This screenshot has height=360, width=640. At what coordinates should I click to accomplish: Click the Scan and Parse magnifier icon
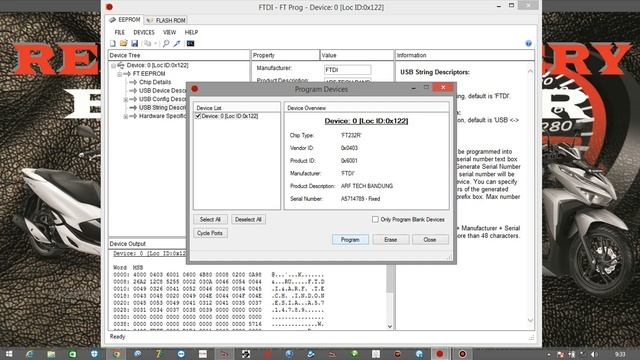(166, 43)
